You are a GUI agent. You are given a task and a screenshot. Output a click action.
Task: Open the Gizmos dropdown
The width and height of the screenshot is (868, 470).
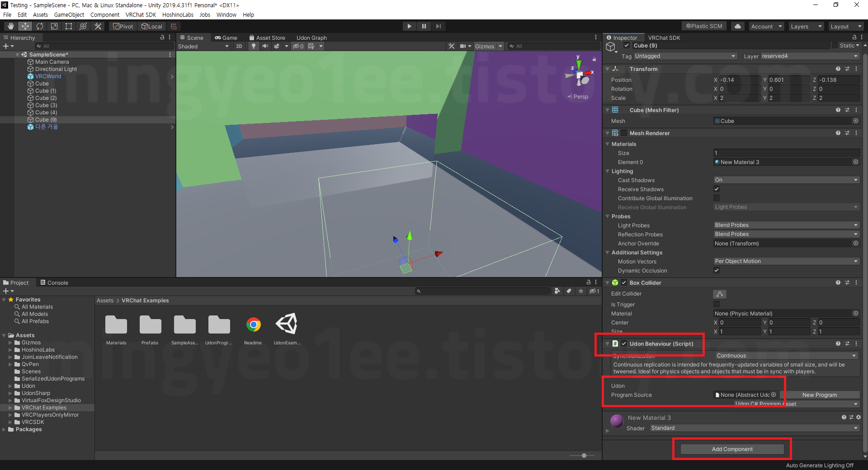[488, 46]
